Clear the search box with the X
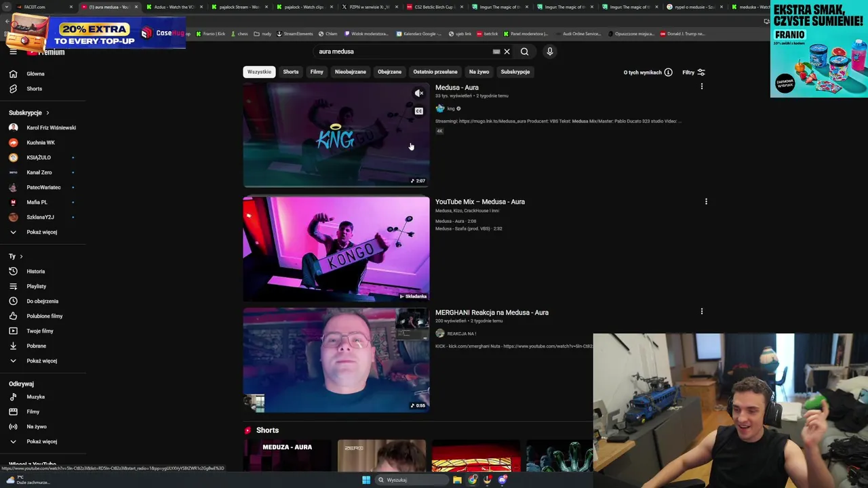Screen dimensions: 868x488 (x=507, y=52)
